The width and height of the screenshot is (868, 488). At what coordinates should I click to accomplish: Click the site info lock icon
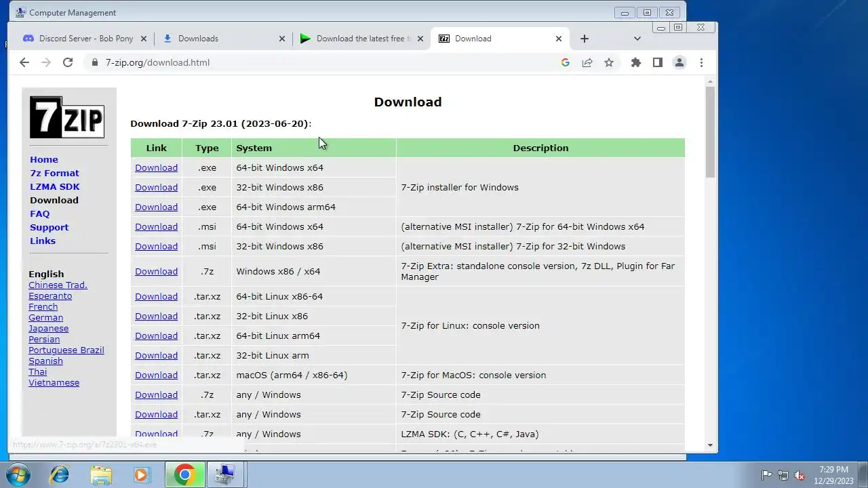click(94, 62)
